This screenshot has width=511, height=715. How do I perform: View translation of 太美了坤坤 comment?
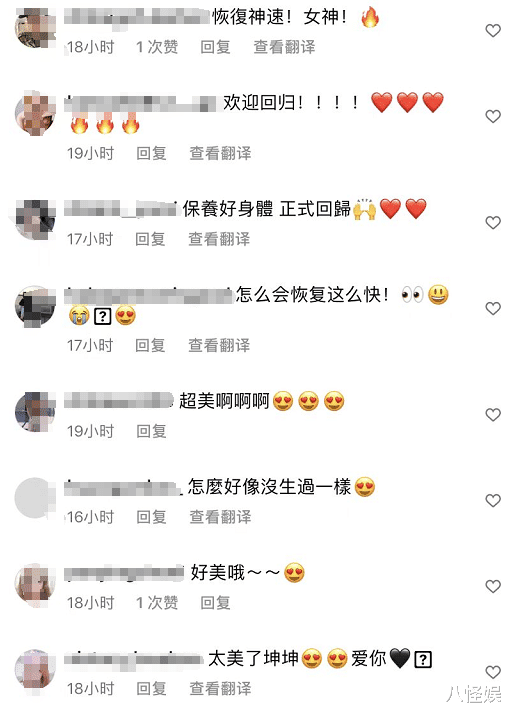point(220,689)
